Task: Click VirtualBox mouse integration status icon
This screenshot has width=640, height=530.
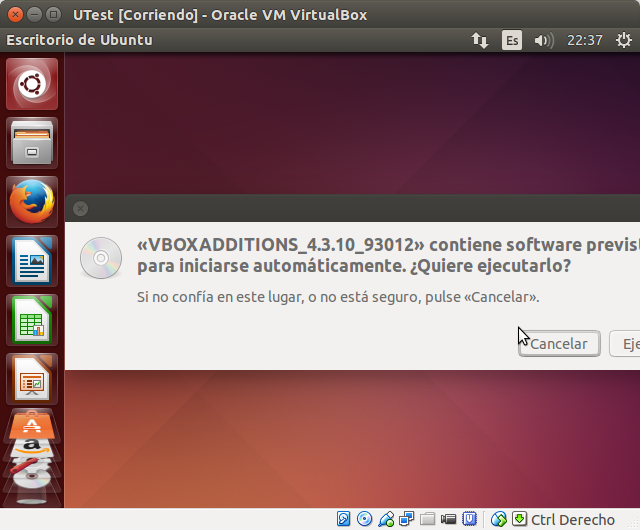Action: tap(498, 519)
